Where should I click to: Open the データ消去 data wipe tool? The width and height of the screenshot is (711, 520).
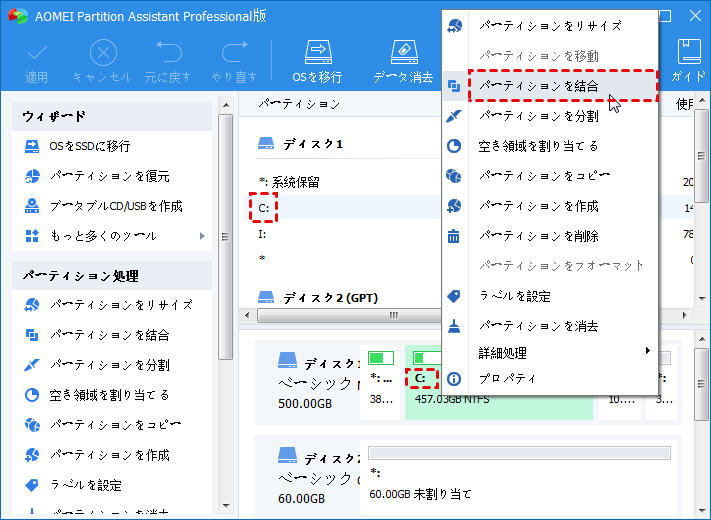coord(403,63)
